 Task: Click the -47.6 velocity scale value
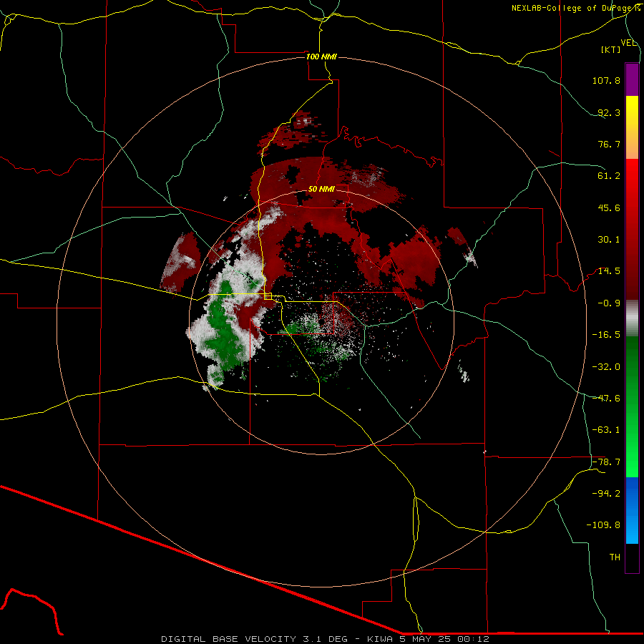coord(606,399)
